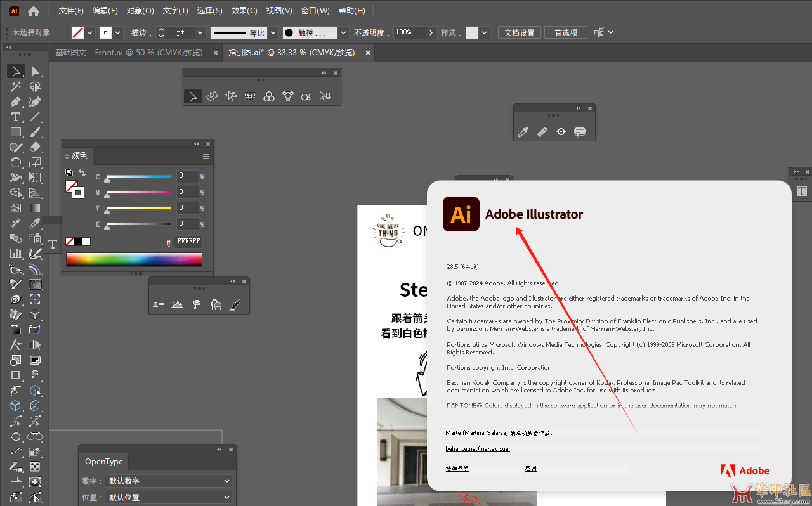Expand the stroke weight dropdown

pos(200,32)
